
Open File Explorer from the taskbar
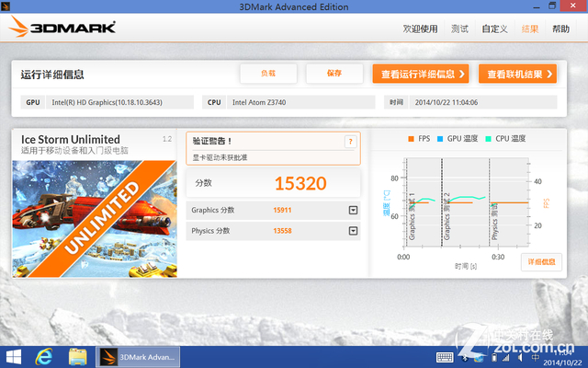[77, 357]
